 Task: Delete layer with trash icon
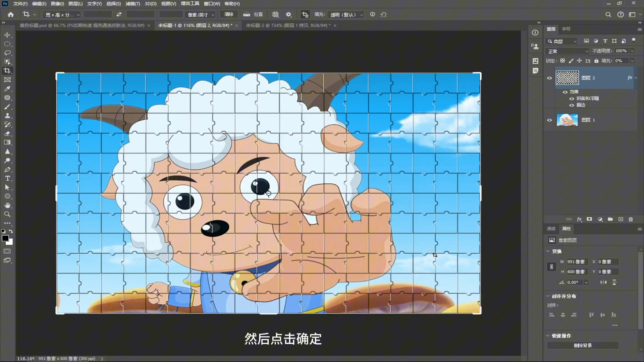click(631, 219)
